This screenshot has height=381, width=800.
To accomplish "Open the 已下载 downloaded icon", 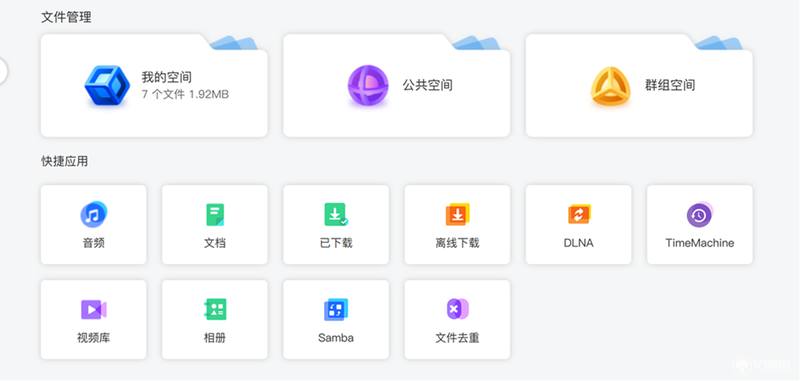I will pos(336,215).
